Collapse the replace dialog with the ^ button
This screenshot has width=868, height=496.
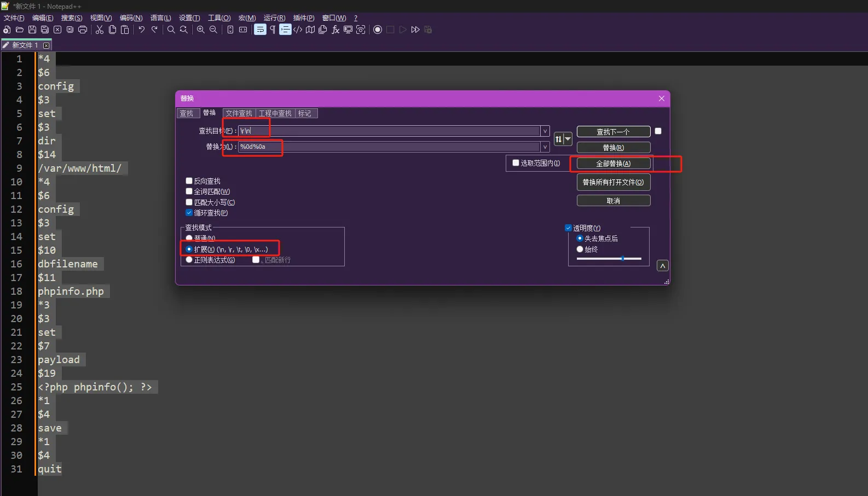pyautogui.click(x=663, y=266)
